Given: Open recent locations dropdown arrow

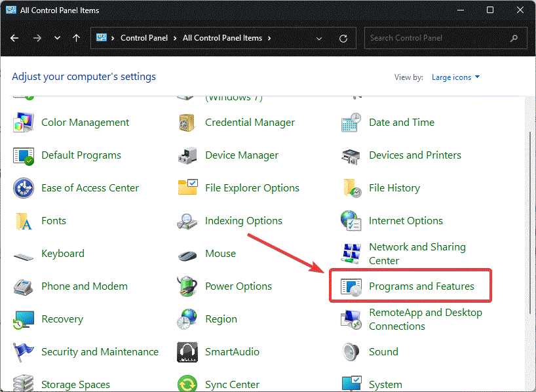Looking at the screenshot, I should pos(58,38).
